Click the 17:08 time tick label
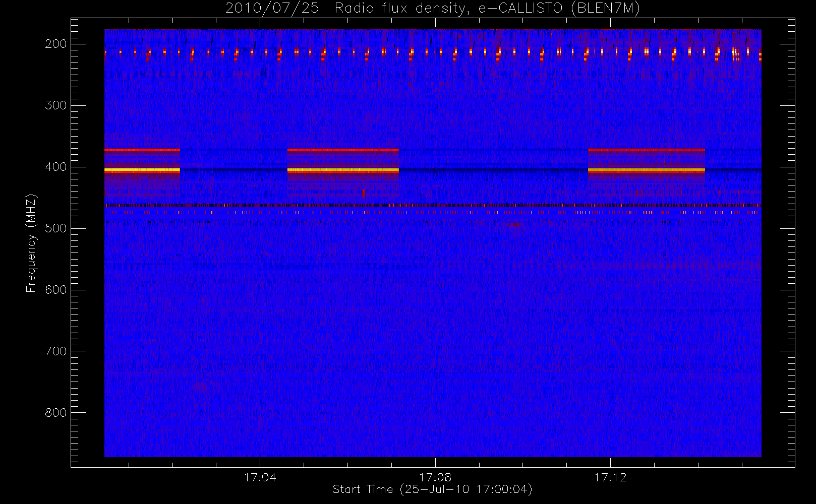Screen dimensions: 816x504 tap(435, 477)
